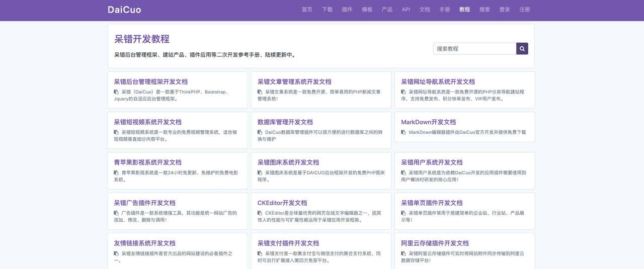Click document icon in 呆错后台管理框架 card
This screenshot has width=644, height=269.
tap(116, 92)
